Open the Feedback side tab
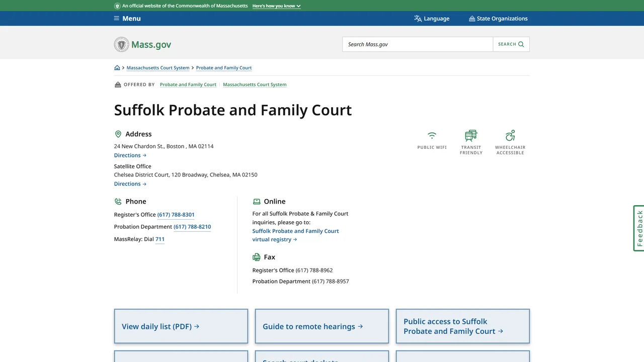This screenshot has height=362, width=644. [639, 228]
